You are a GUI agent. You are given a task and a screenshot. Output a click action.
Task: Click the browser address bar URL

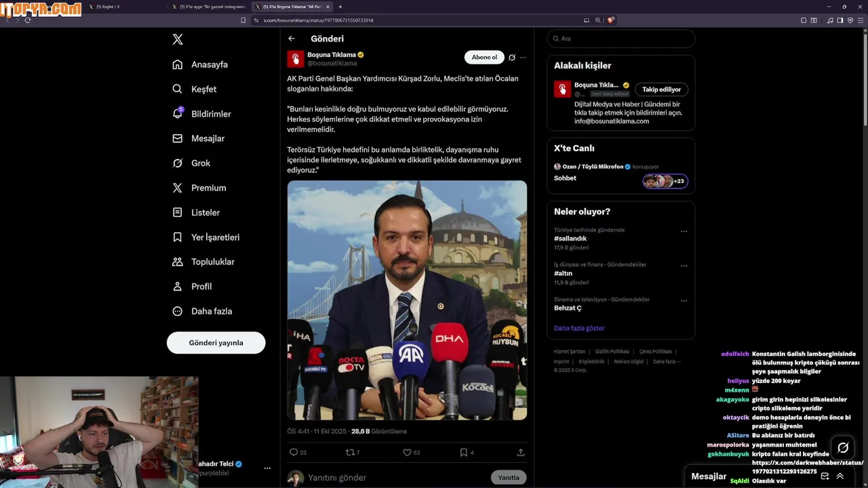click(319, 20)
